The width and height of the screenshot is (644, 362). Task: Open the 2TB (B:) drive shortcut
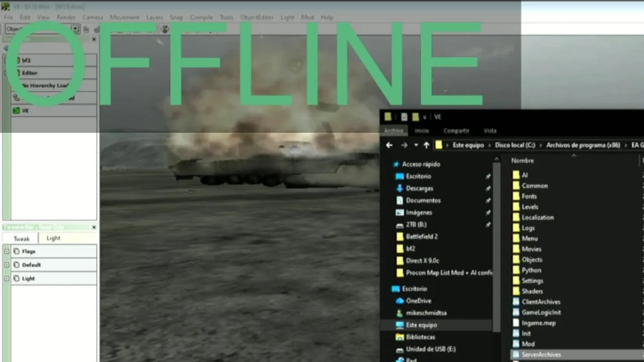point(416,225)
